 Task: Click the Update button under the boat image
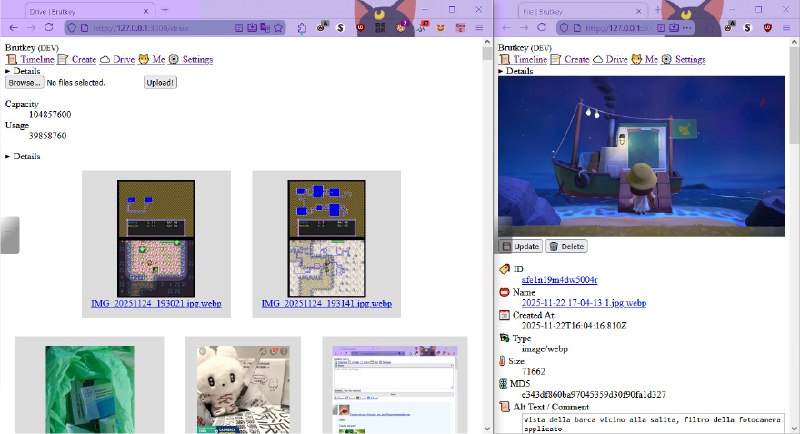pos(521,247)
